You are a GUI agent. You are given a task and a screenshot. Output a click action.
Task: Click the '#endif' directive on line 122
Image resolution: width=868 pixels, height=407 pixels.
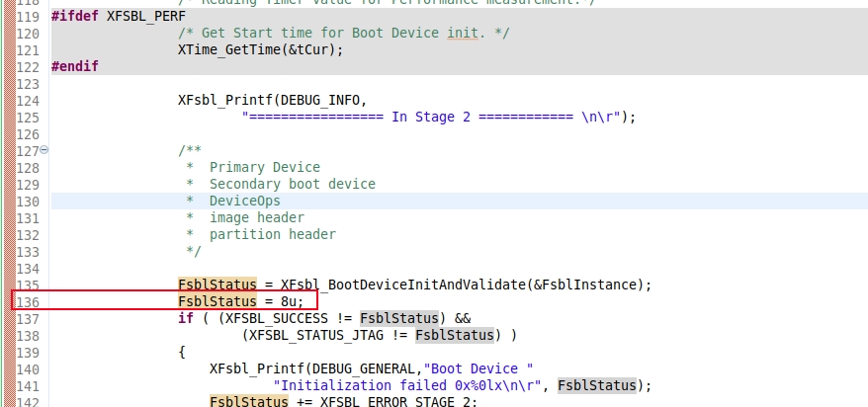75,66
